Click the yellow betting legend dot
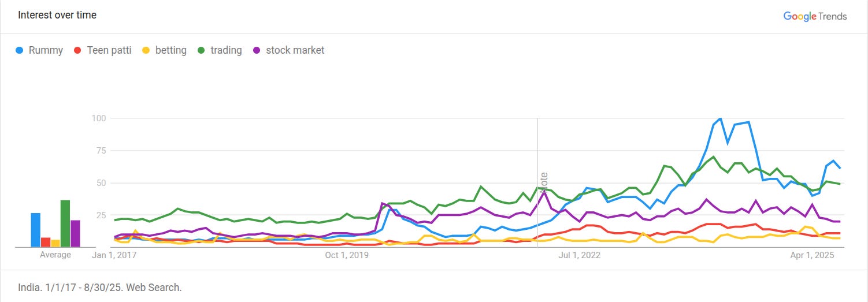Screen dimensions: 868x302 pyautogui.click(x=147, y=50)
